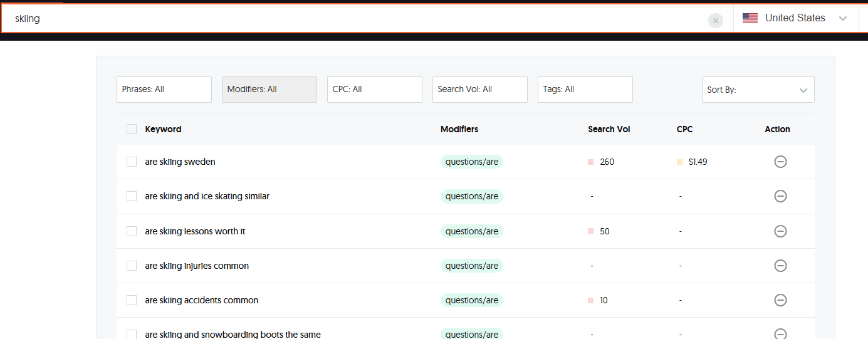
Task: Tick checkbox for 'are skiing lessons worth it'
Action: (x=132, y=231)
